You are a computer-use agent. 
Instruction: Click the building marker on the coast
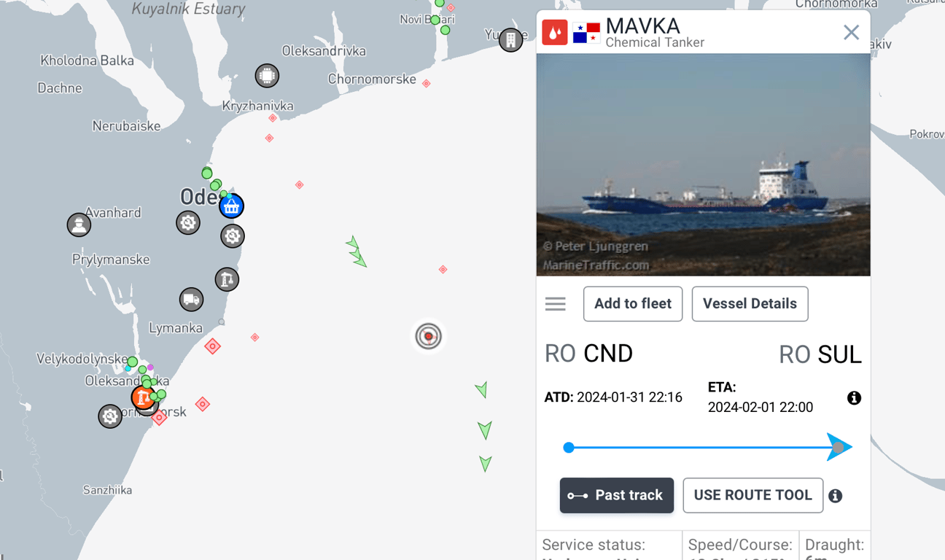tap(511, 39)
